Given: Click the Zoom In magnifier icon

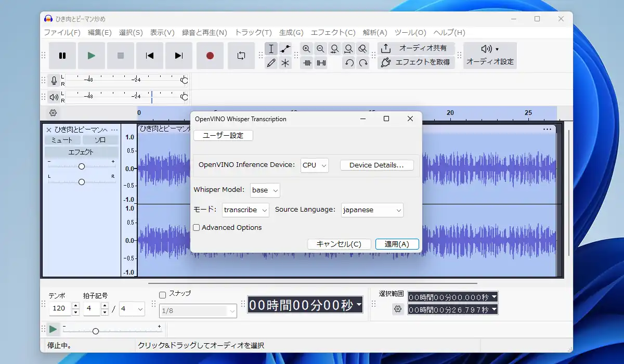Looking at the screenshot, I should tap(306, 49).
